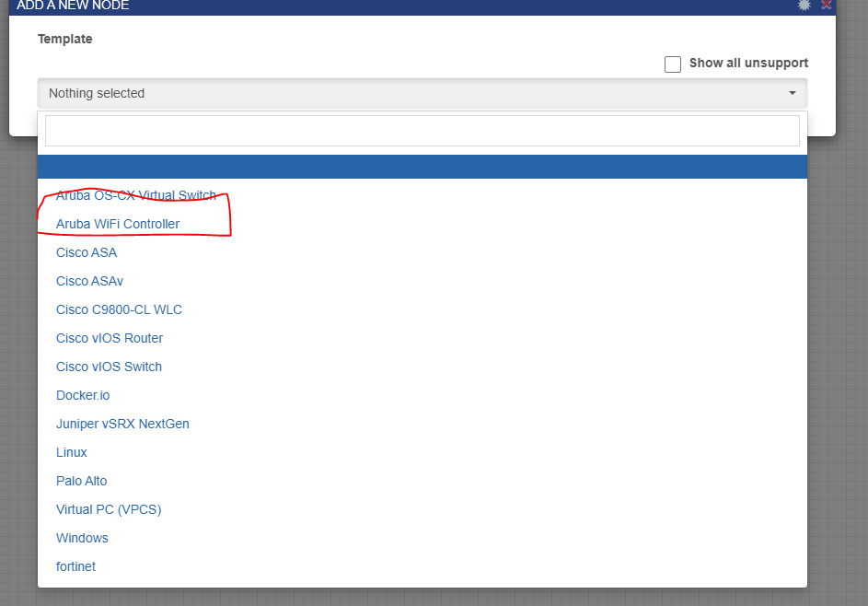Enable Show all unsupport checkbox

tap(673, 64)
